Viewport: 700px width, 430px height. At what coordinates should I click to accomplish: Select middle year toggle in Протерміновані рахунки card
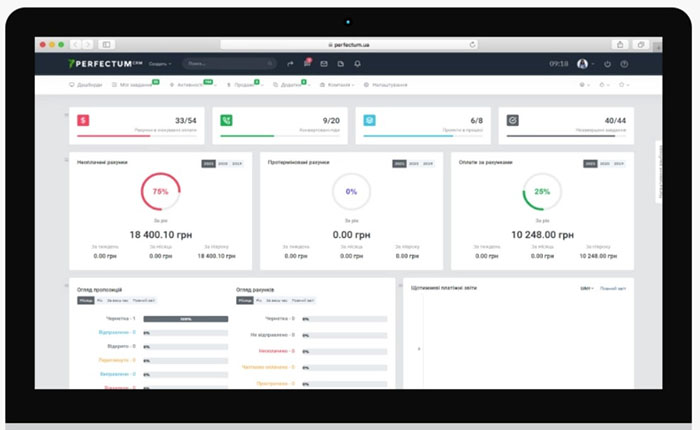413,163
